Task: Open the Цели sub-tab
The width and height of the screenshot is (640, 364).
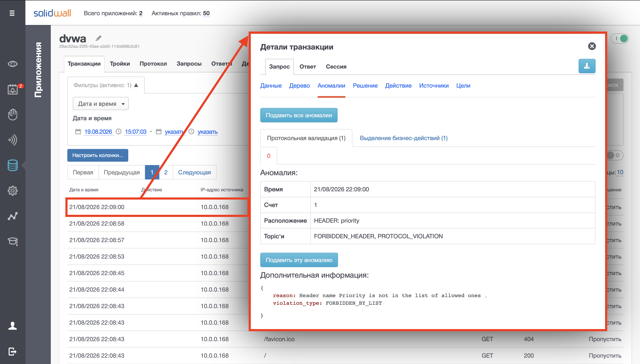Action: point(463,86)
